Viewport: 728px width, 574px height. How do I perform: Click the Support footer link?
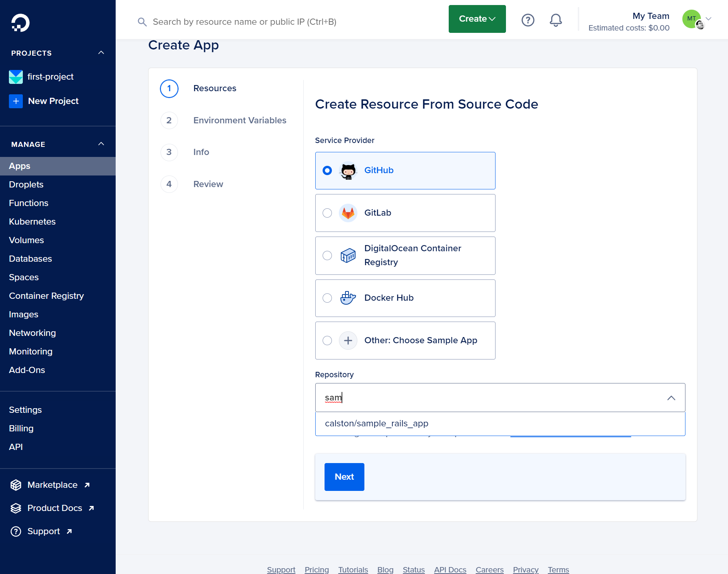click(x=281, y=569)
